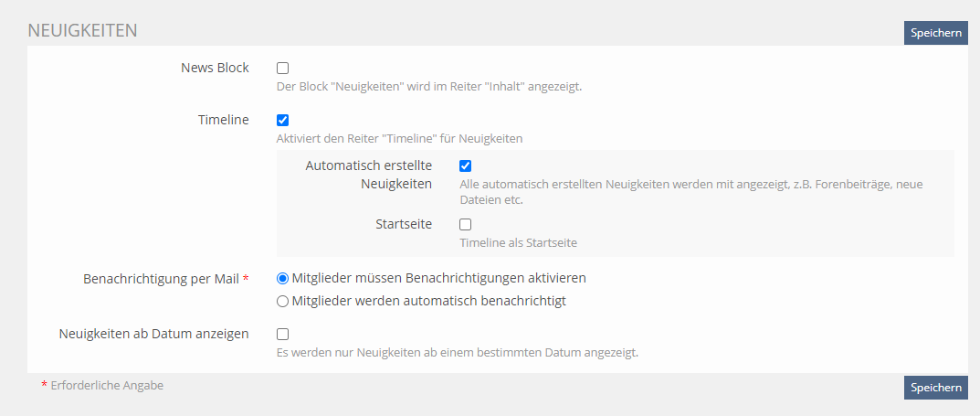Click the Automatisch erstellte Neuigkeiten label
This screenshot has width=980, height=416.
point(369,175)
